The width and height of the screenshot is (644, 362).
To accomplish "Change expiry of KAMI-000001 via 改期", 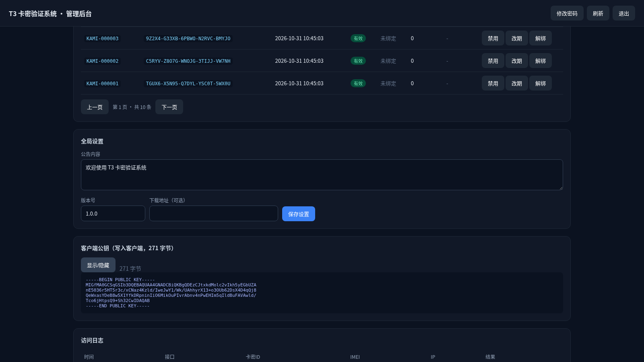I will click(516, 83).
